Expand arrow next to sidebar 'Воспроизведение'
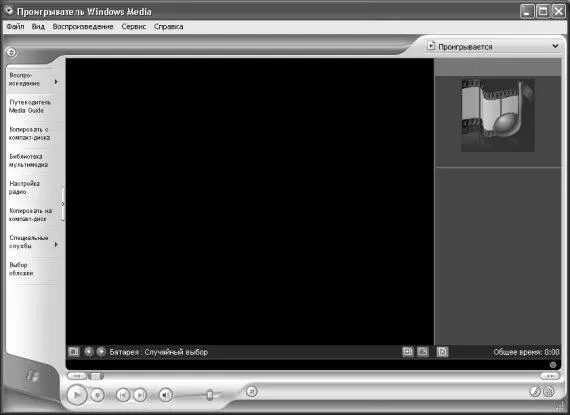The height and width of the screenshot is (415, 570). pos(56,81)
